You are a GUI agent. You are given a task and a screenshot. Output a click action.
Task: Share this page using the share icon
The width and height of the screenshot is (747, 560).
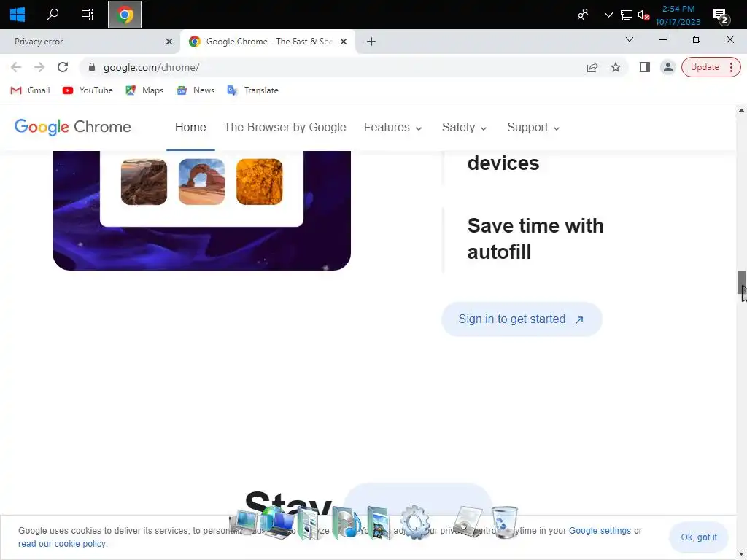592,67
